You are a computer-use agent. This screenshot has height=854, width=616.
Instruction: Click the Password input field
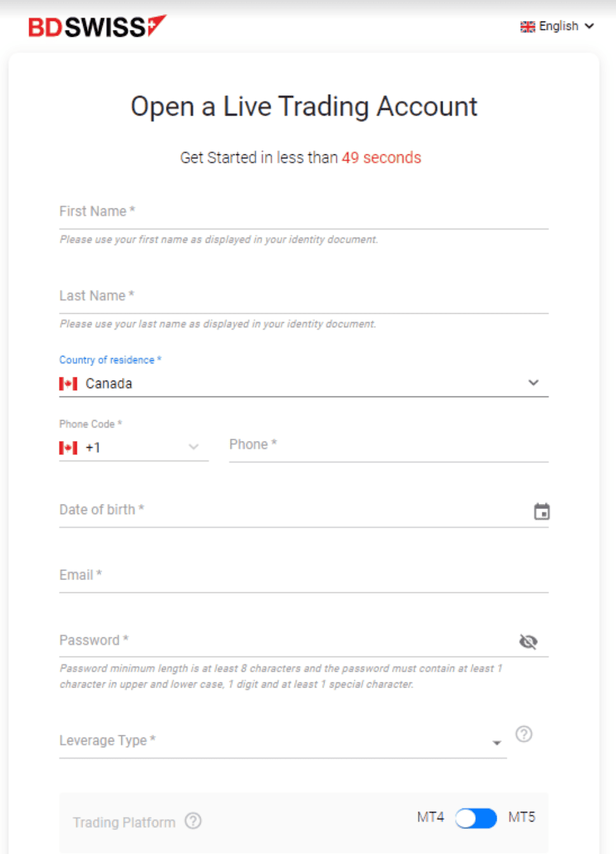[x=254, y=641]
